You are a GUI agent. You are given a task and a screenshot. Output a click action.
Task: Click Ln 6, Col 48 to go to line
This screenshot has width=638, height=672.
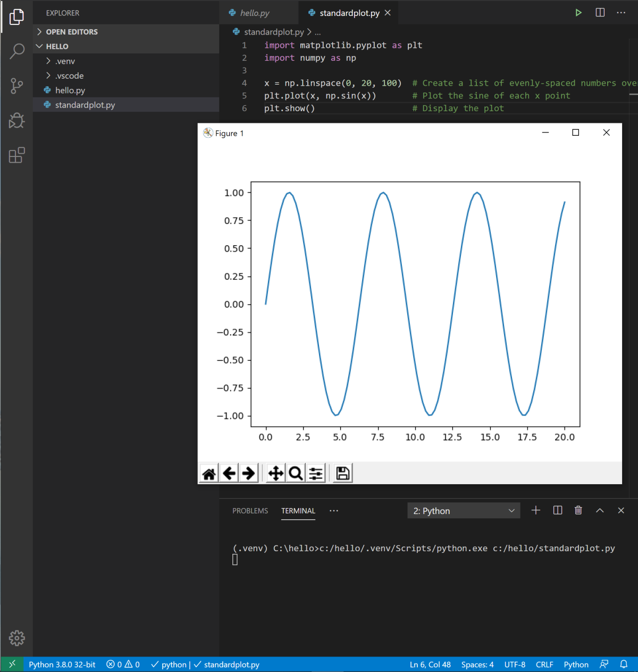(430, 664)
